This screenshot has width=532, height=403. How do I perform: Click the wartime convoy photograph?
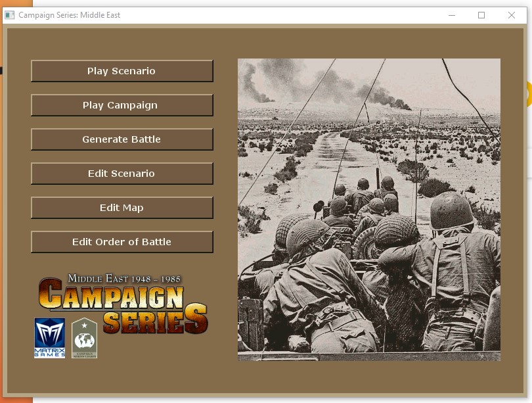tap(369, 209)
